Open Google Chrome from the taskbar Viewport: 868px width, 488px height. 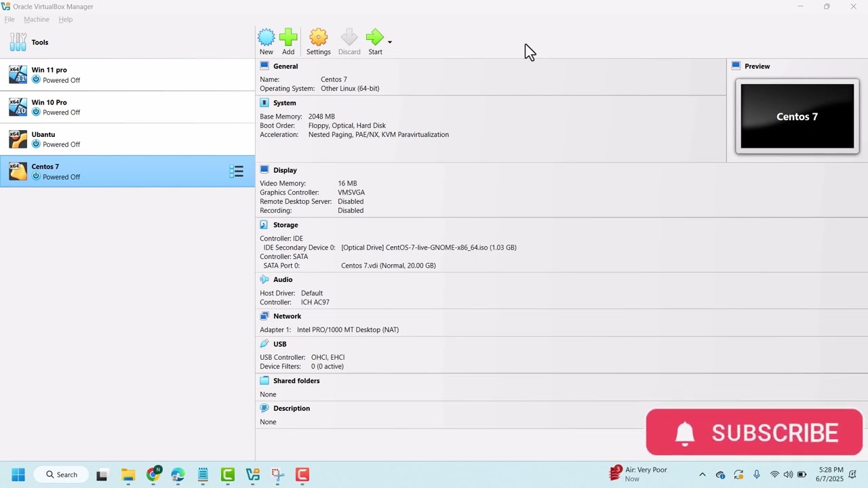tap(154, 474)
